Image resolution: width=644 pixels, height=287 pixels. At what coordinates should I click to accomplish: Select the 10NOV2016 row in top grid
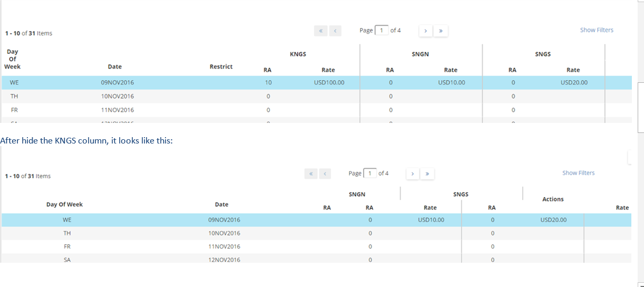pyautogui.click(x=117, y=97)
